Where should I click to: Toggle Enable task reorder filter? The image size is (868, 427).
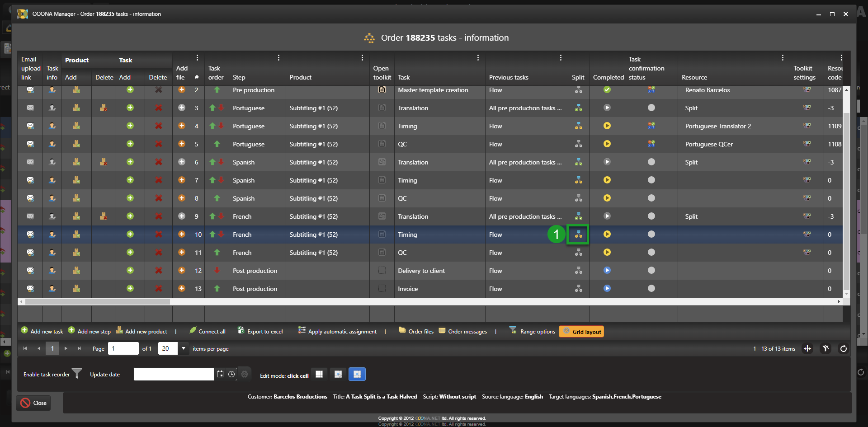tap(77, 374)
